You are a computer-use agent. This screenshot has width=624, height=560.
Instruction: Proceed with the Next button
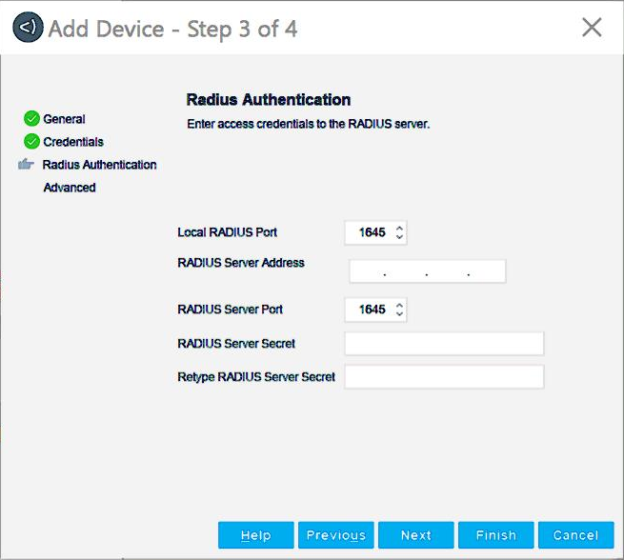pyautogui.click(x=416, y=535)
